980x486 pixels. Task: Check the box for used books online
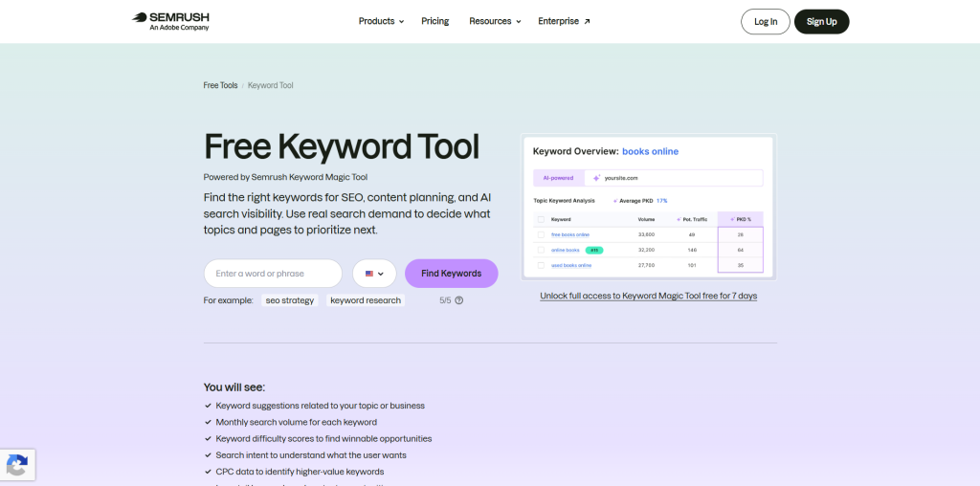[541, 266]
